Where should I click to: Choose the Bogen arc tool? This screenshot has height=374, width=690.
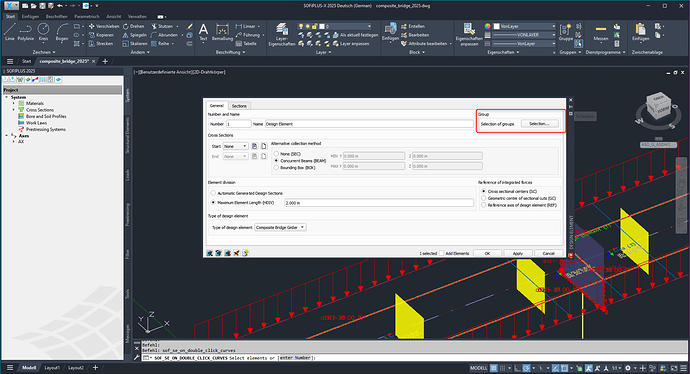[x=62, y=32]
